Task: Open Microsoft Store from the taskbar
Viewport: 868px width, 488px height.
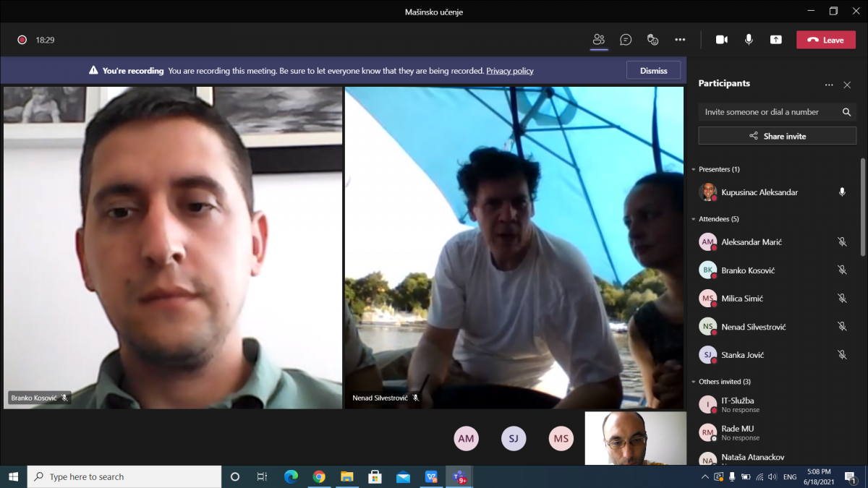Action: (375, 476)
